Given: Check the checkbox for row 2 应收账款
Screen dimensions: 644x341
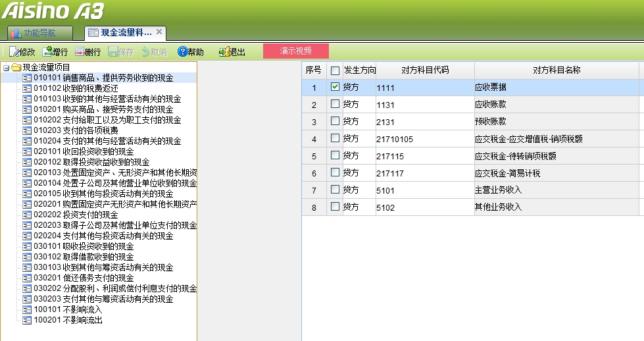Looking at the screenshot, I should coord(335,104).
